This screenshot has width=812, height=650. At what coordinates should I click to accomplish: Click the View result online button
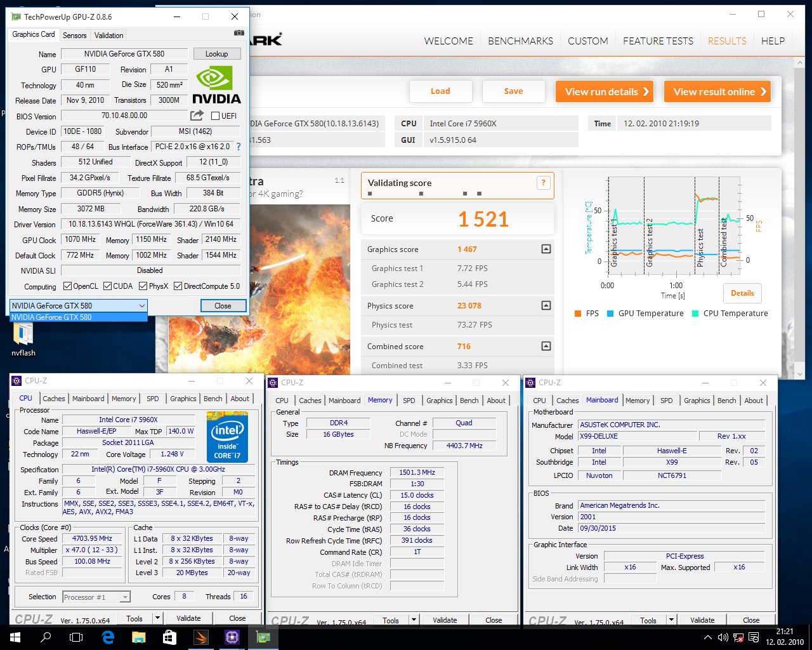717,91
